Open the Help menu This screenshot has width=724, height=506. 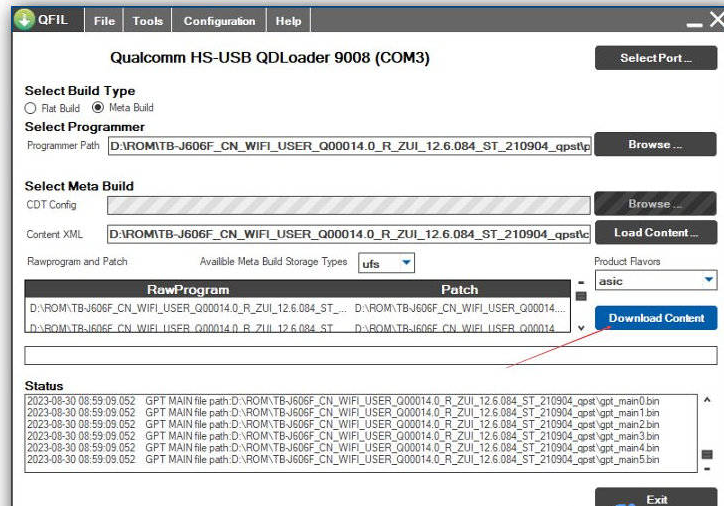pyautogui.click(x=288, y=21)
